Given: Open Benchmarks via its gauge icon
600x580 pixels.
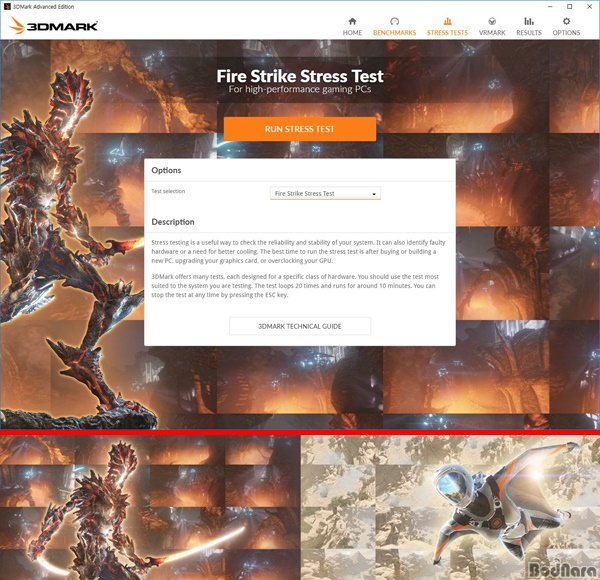Looking at the screenshot, I should (394, 21).
